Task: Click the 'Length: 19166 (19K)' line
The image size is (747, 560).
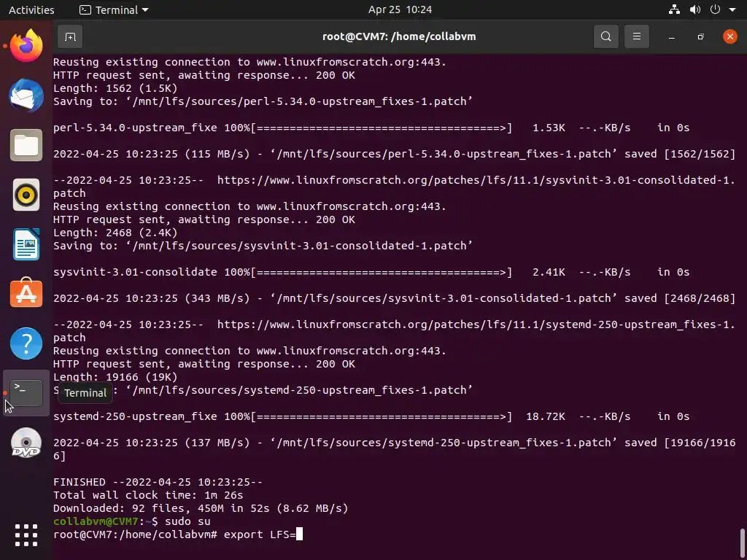Action: click(115, 377)
